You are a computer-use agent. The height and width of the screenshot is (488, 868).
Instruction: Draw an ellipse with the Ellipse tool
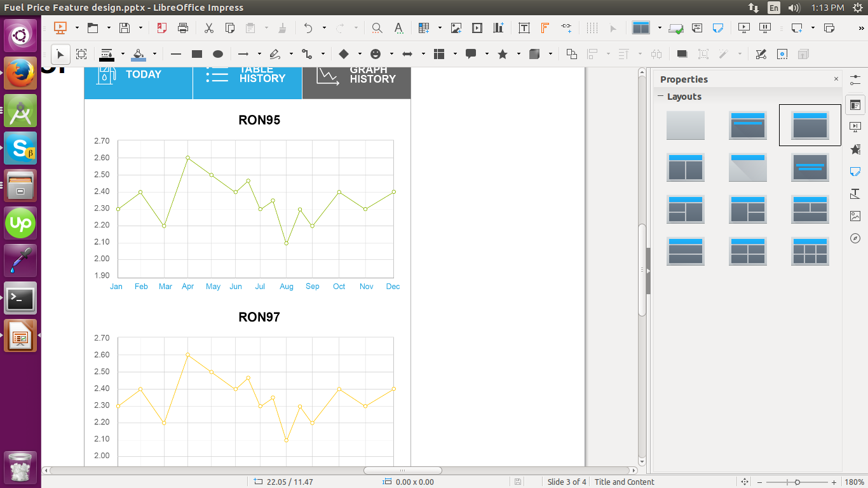(x=217, y=54)
